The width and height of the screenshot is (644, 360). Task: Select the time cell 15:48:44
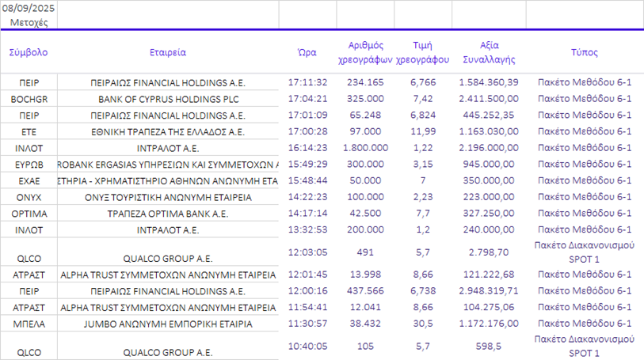(307, 181)
